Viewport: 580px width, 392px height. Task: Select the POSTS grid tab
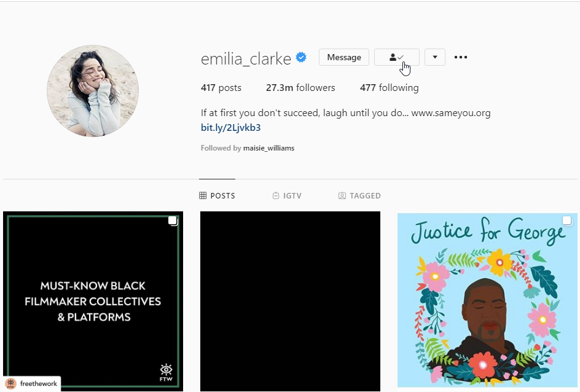point(217,195)
